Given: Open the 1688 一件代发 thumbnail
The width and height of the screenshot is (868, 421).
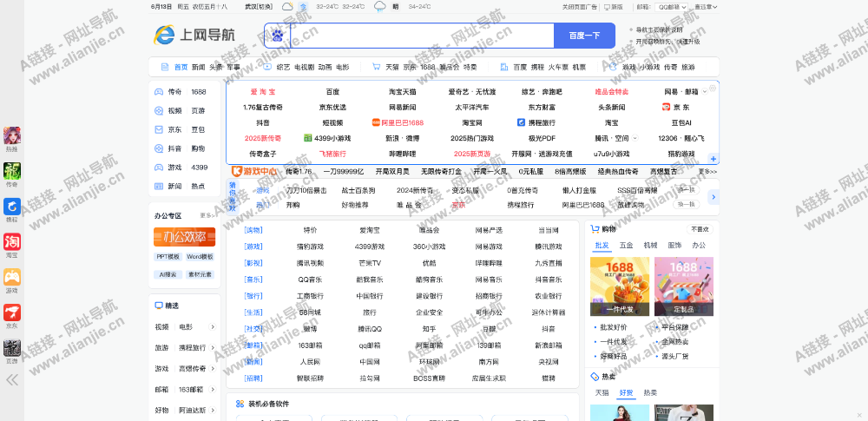Looking at the screenshot, I should point(620,286).
